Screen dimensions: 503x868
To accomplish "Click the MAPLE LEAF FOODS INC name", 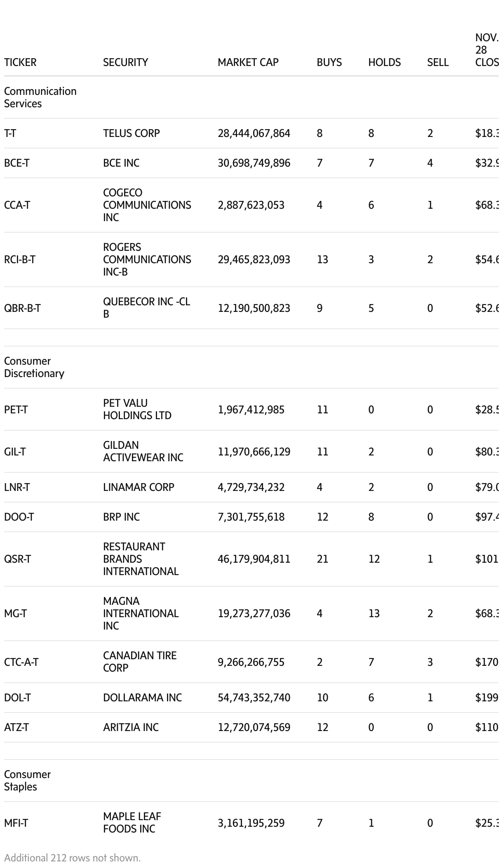I will click(x=132, y=823).
